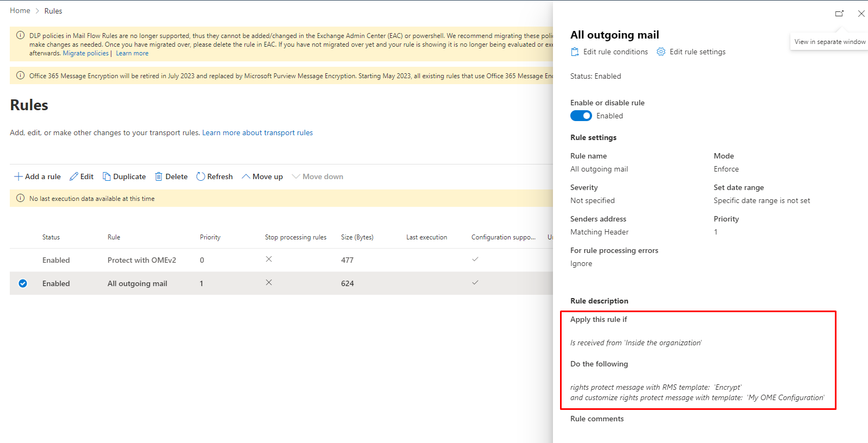Open Learn more about transport rules link
Viewport: 868px width, 443px height.
257,132
